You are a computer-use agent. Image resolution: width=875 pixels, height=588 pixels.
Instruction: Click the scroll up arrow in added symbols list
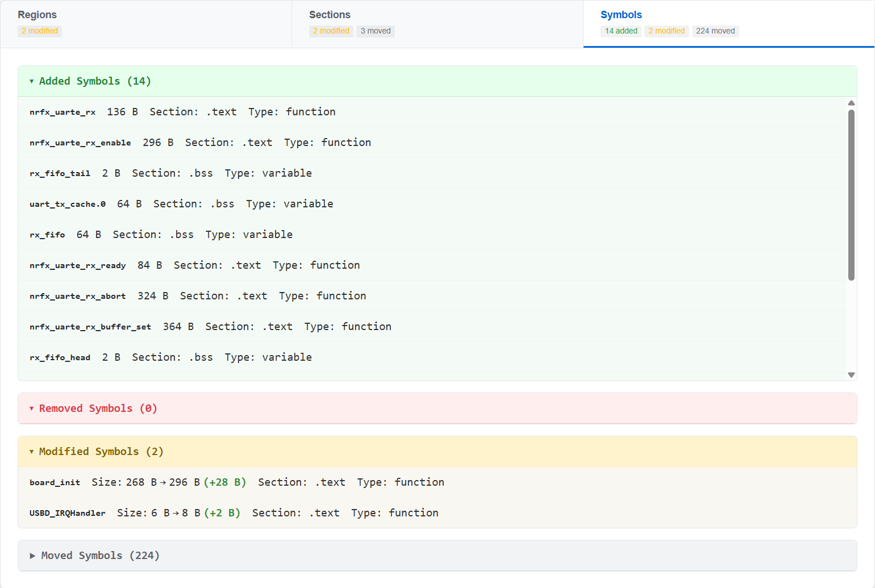point(851,103)
